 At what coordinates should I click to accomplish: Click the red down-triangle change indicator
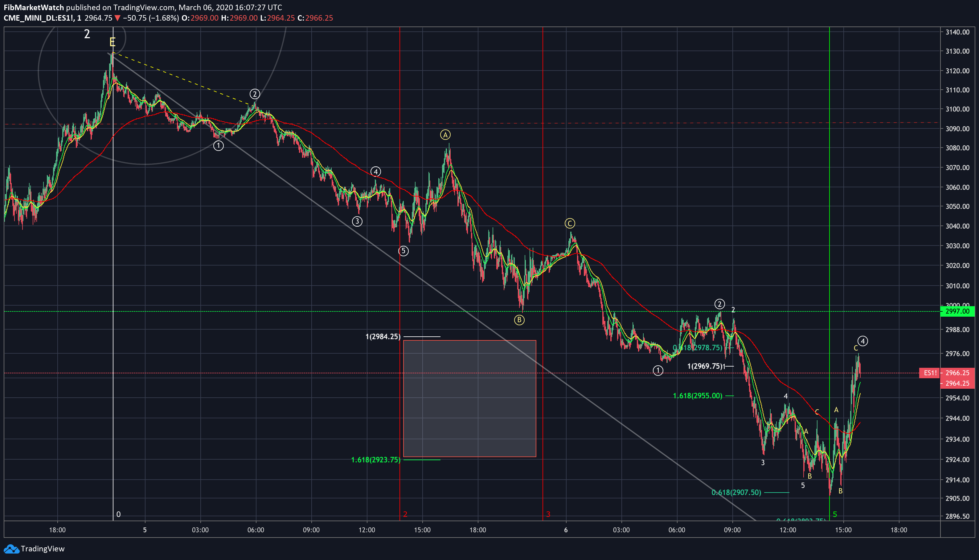click(x=117, y=18)
